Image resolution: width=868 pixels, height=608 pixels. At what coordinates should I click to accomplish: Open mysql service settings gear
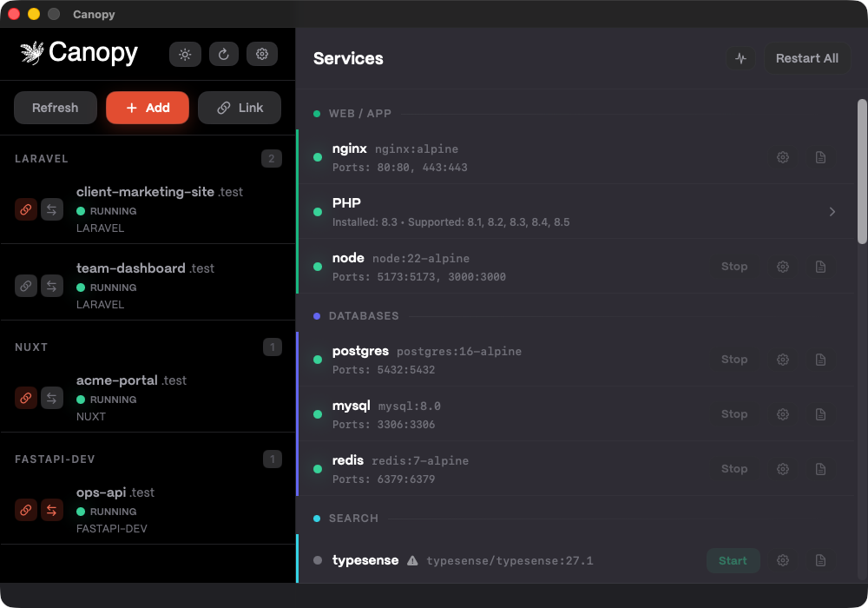point(783,414)
